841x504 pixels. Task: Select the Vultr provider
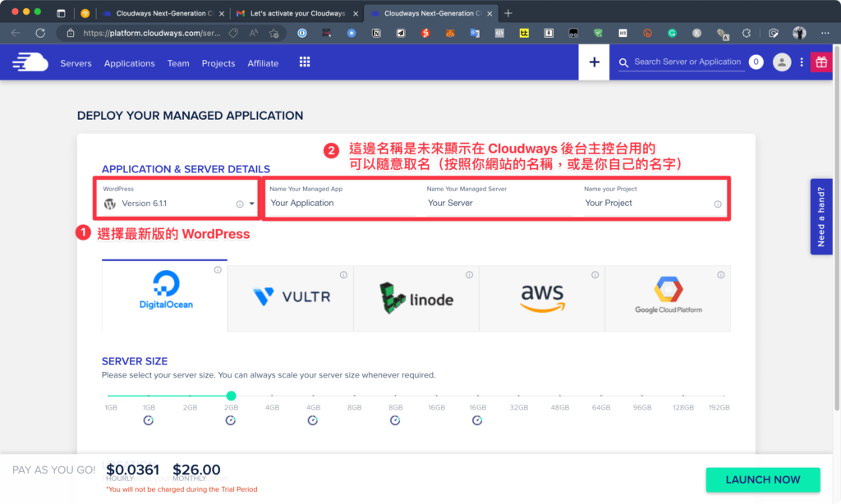point(291,298)
